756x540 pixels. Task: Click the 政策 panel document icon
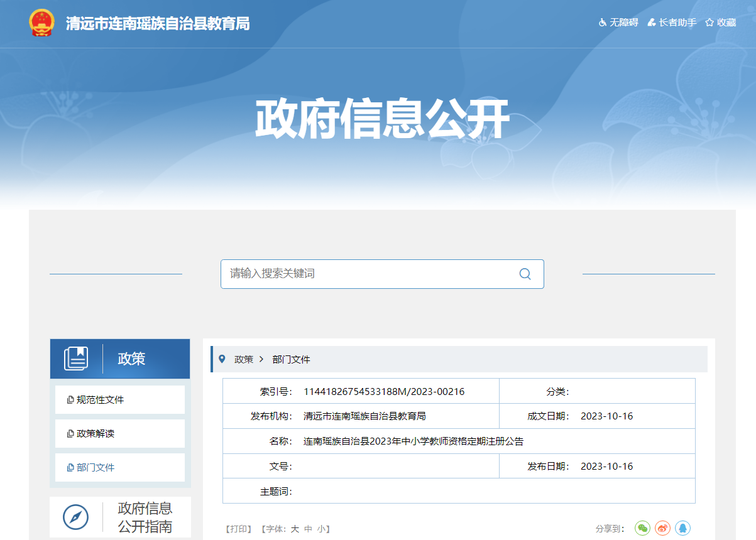coord(76,359)
